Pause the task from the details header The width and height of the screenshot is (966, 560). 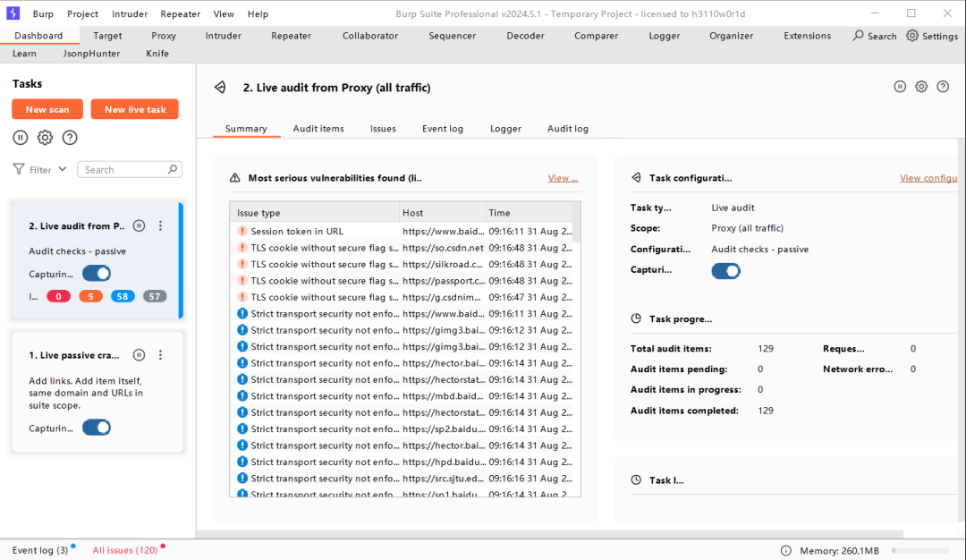[x=900, y=87]
